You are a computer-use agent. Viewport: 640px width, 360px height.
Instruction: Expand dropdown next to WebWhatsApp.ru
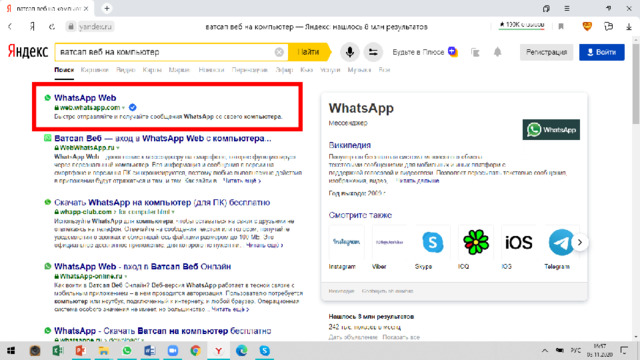(x=118, y=148)
